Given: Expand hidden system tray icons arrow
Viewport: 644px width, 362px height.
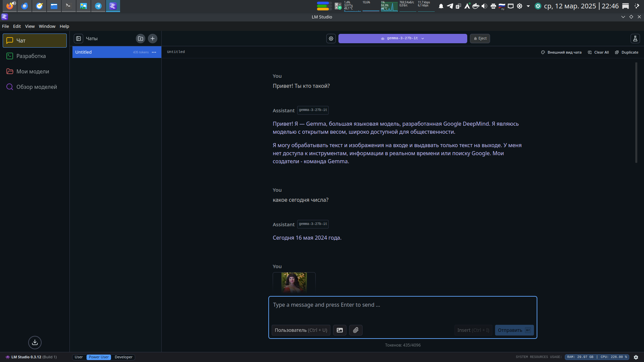Looking at the screenshot, I should [x=528, y=6].
